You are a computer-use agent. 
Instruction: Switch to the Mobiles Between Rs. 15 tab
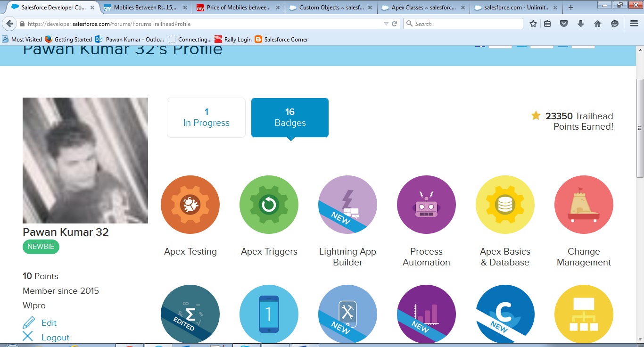(x=146, y=8)
